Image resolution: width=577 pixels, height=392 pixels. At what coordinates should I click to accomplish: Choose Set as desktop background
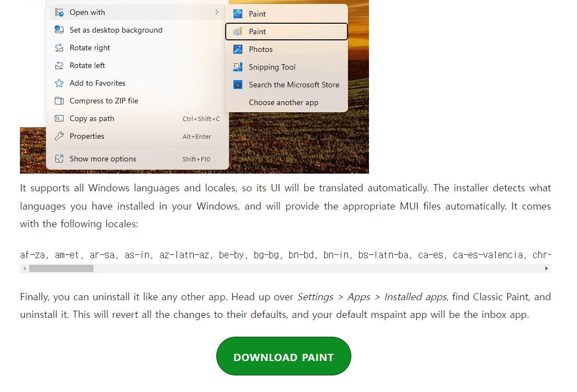point(137,30)
